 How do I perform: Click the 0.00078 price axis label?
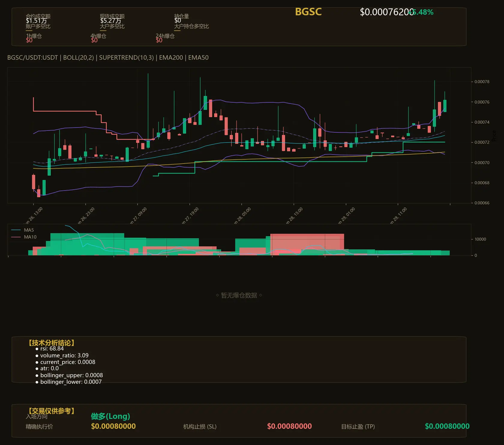[x=482, y=82]
